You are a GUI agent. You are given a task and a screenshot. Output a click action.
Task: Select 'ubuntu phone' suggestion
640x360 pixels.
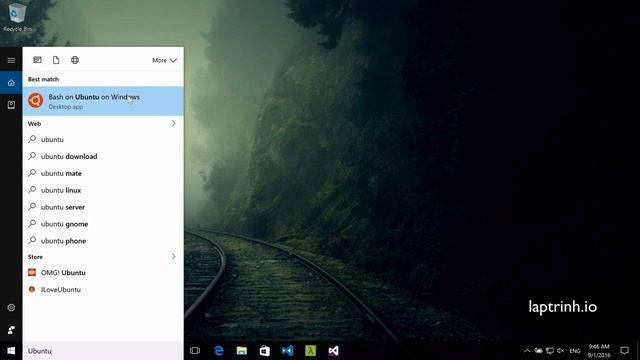coord(103,241)
